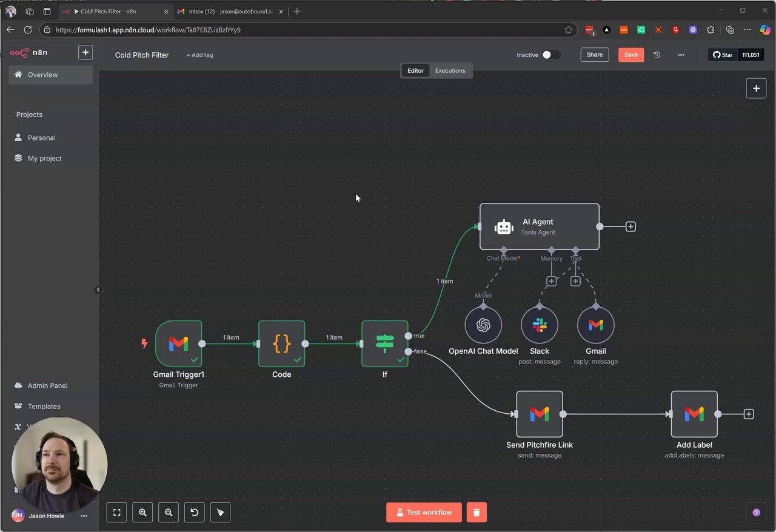
Task: Save the workflow
Action: pos(631,55)
